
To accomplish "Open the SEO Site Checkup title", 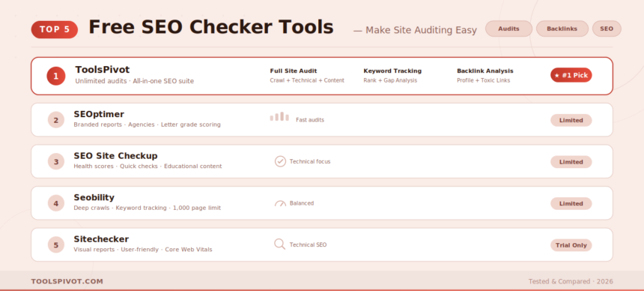I will click(115, 155).
